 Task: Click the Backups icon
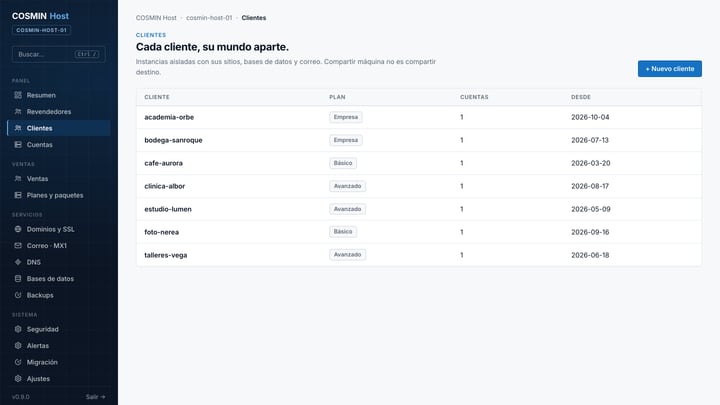pyautogui.click(x=18, y=295)
